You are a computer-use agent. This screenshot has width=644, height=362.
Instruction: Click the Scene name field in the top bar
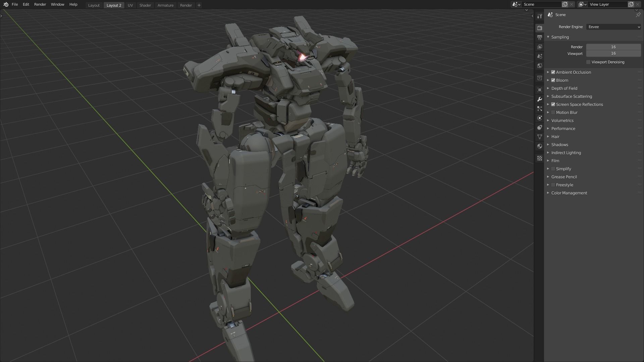click(542, 4)
